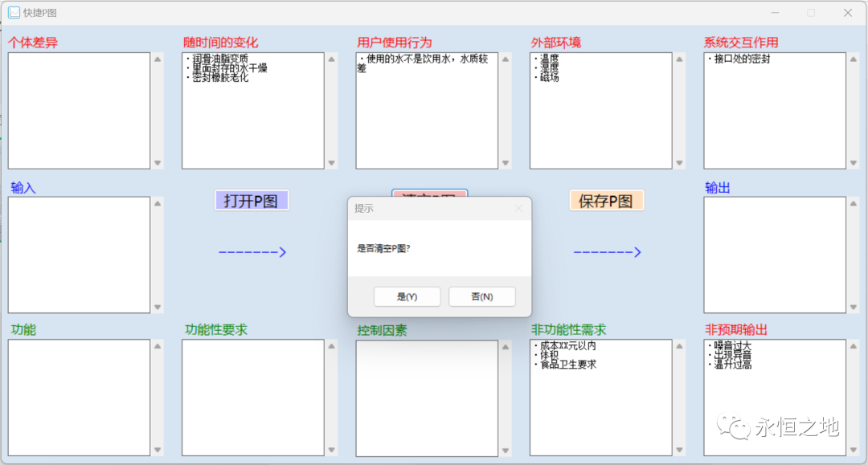Click inside the 系统交互作用 text box

775,111
